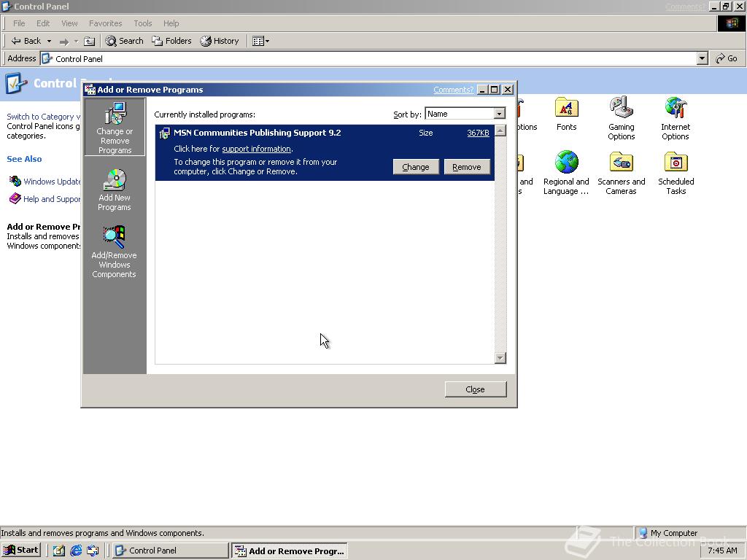
Task: Open the File menu
Action: coord(19,23)
